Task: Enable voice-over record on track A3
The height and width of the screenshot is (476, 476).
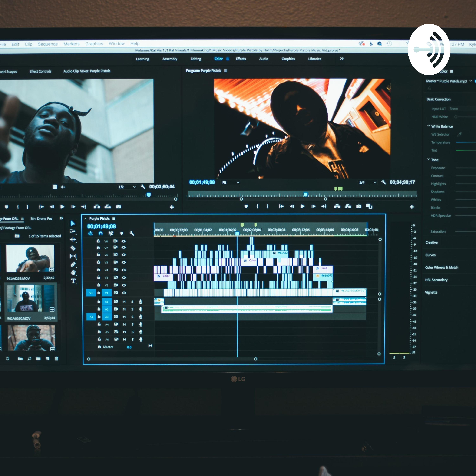Action: 141,317
